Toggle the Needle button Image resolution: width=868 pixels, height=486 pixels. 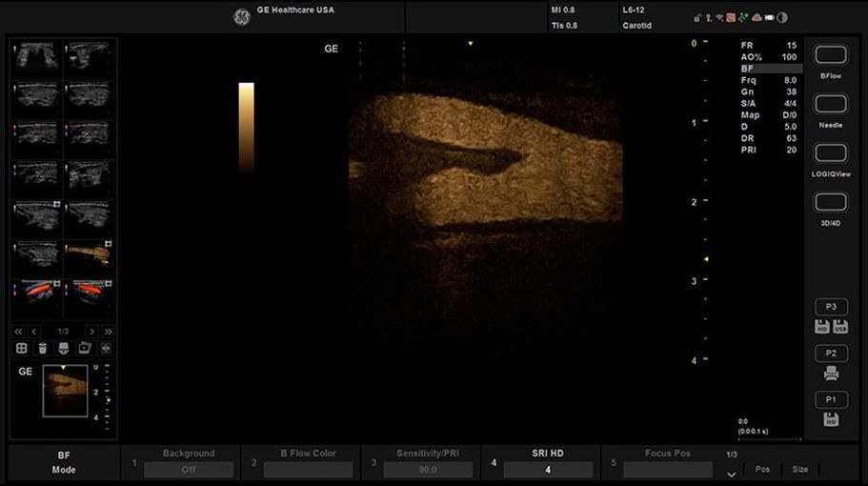pyautogui.click(x=831, y=105)
